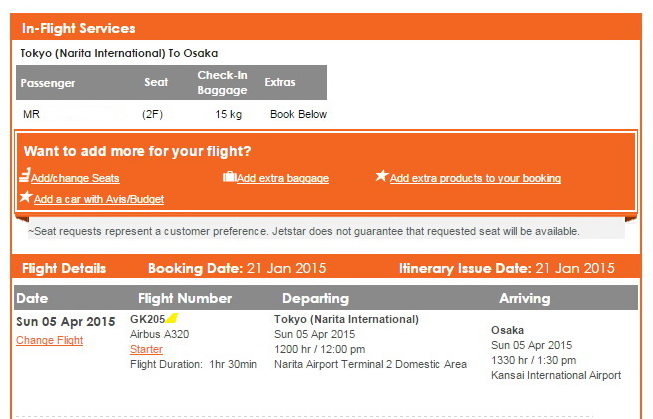Image resolution: width=653 pixels, height=419 pixels.
Task: Click the Flight Details header
Action: (x=64, y=268)
